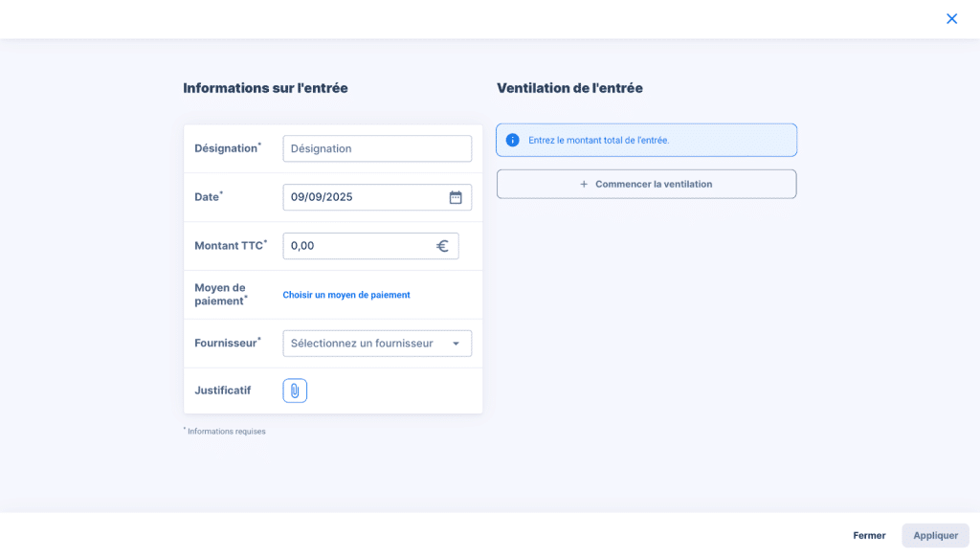Click the 'Date' field label
The height and width of the screenshot is (558, 980).
(x=207, y=197)
